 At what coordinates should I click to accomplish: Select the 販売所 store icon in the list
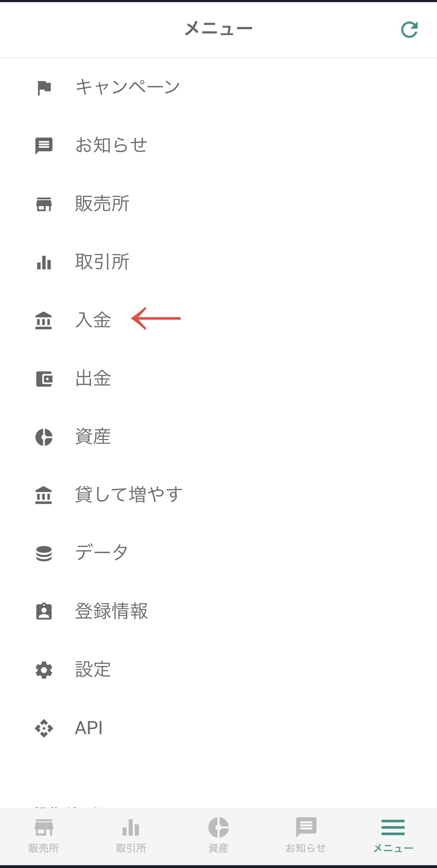coord(44,204)
